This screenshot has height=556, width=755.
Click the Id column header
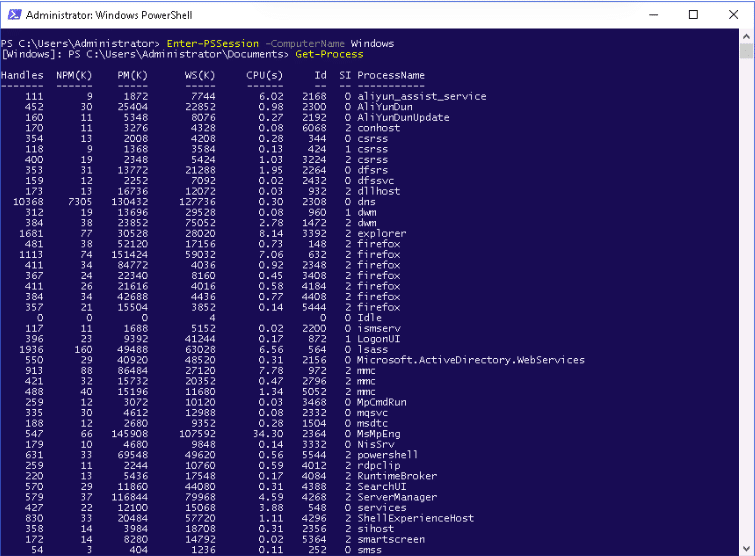tap(321, 75)
